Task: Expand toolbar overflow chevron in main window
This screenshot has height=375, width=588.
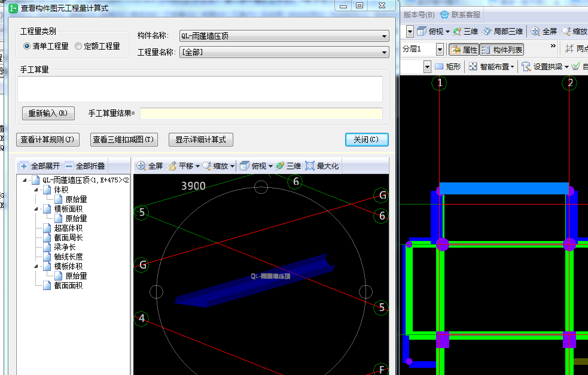Action: coord(553,45)
